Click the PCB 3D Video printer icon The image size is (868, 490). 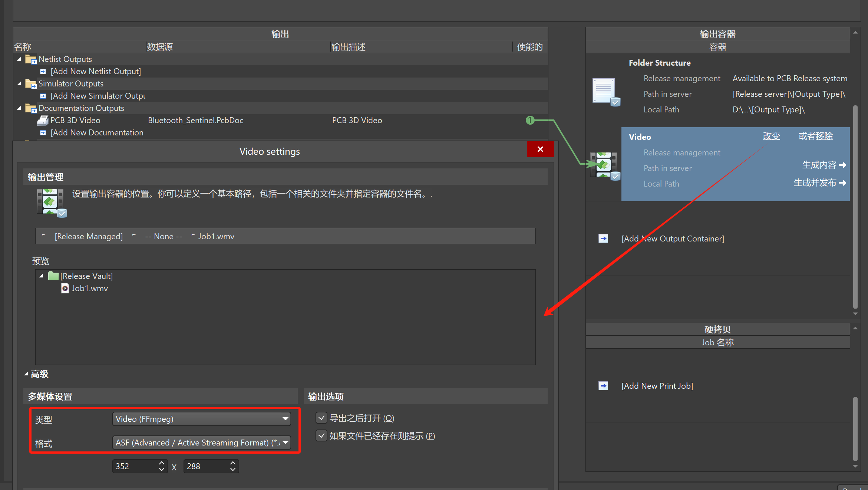(x=43, y=120)
